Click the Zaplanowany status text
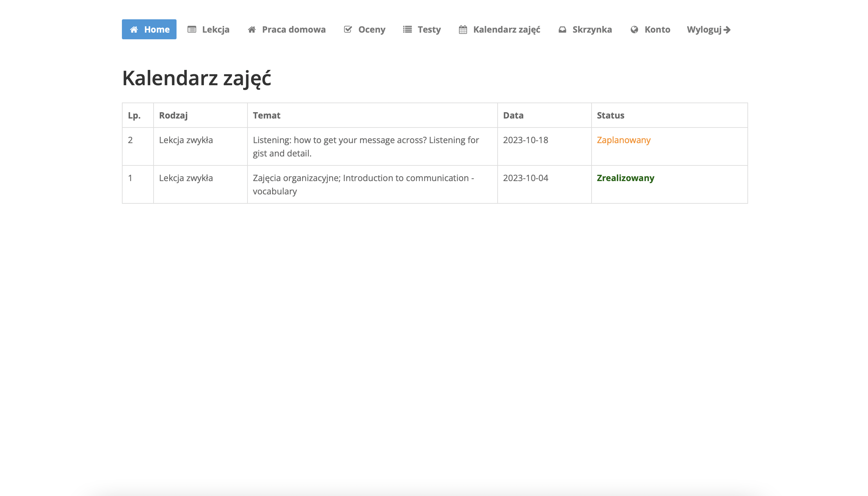 [x=623, y=140]
